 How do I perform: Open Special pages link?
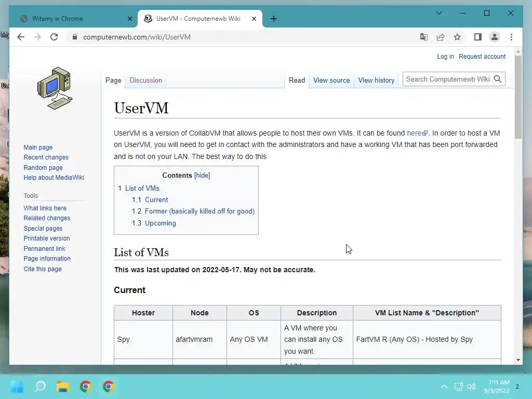click(43, 229)
